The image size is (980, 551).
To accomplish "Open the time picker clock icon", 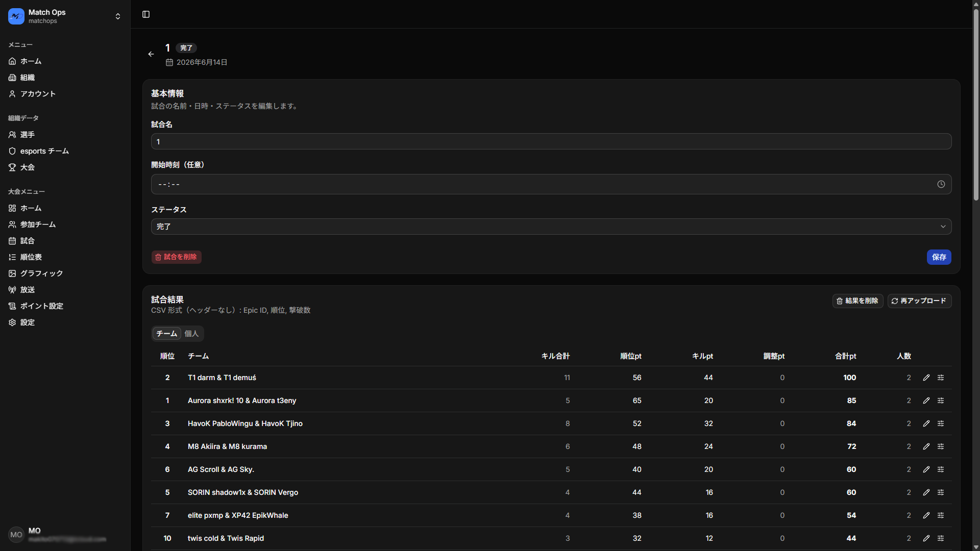I will pos(941,184).
